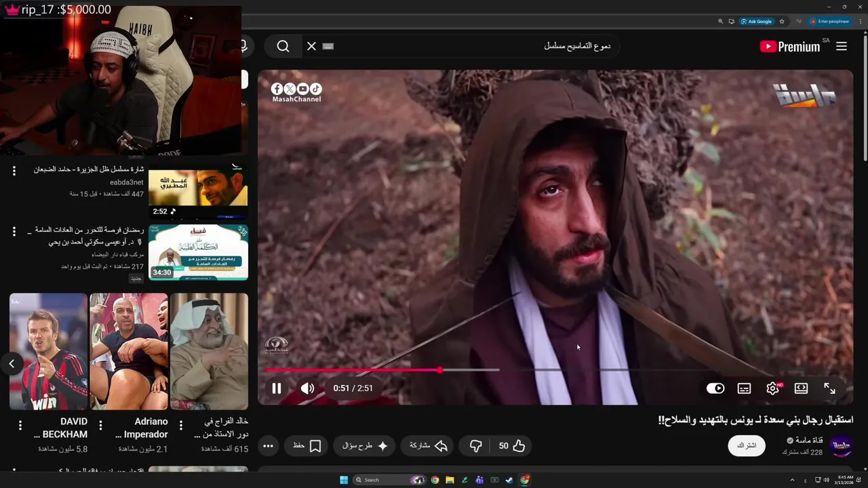The height and width of the screenshot is (488, 868).
Task: Bookmark this page with the star icon
Action: 782,21
